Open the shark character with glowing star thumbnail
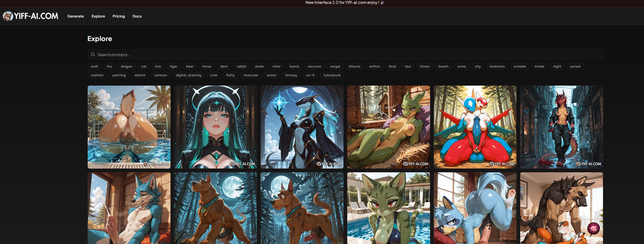 pos(302,127)
